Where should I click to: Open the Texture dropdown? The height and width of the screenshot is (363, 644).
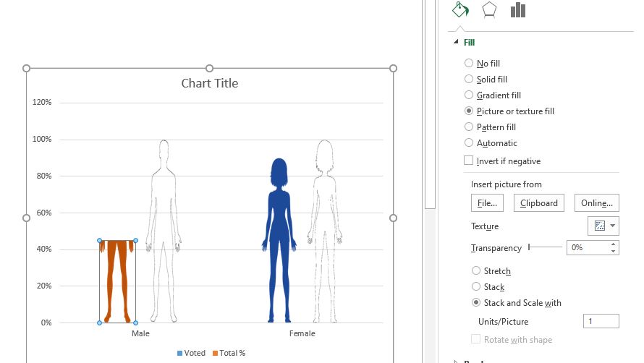click(x=603, y=226)
